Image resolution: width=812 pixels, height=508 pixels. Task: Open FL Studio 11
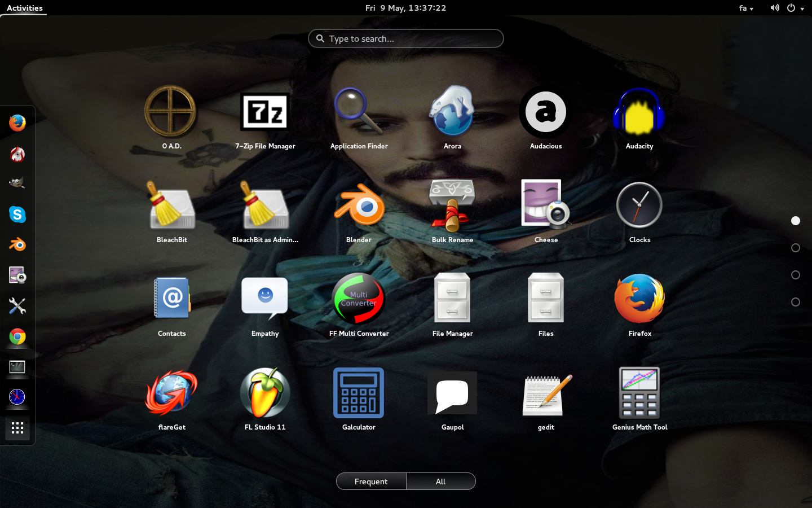coord(265,393)
